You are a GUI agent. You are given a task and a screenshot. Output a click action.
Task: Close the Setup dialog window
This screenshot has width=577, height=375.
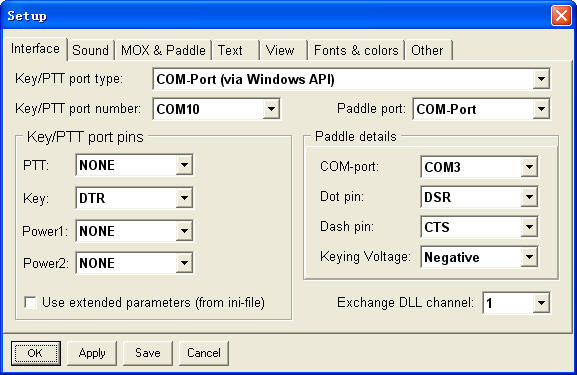561,16
